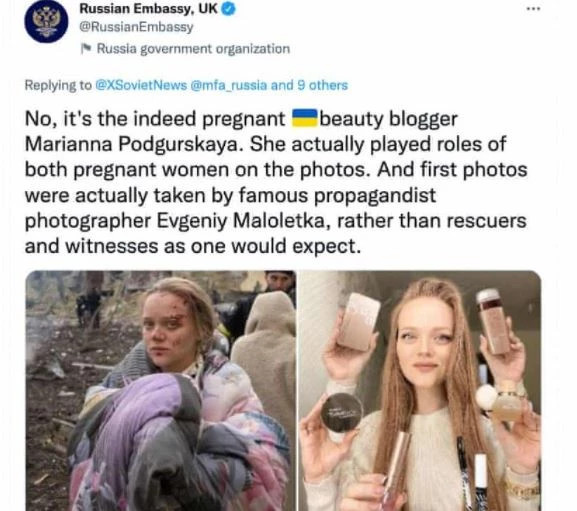
Task: Click the flag icon beside government label
Action: coord(86,48)
